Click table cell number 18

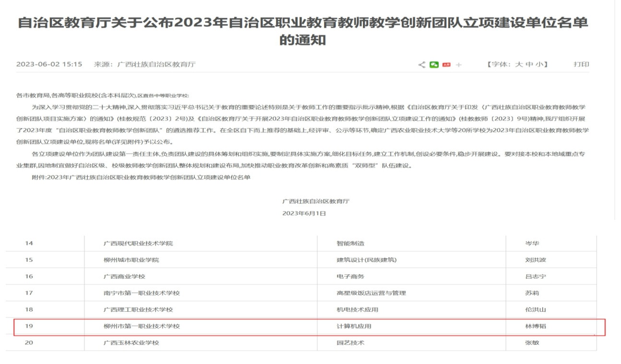click(29, 309)
